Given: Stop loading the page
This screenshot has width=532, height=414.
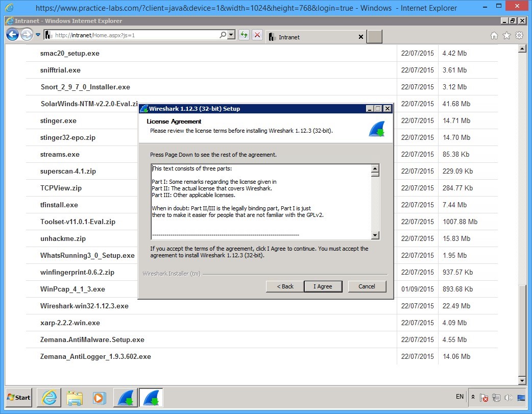Looking at the screenshot, I should click(257, 35).
